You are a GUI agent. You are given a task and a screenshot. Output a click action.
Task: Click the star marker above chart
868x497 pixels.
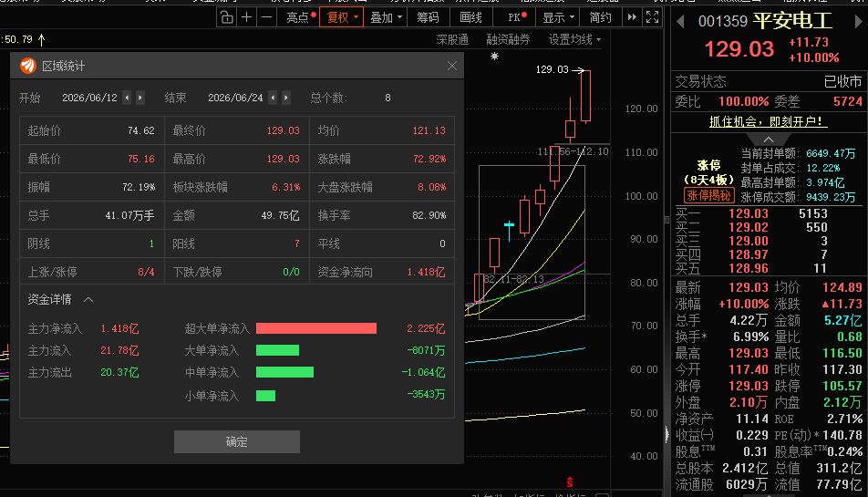point(494,56)
